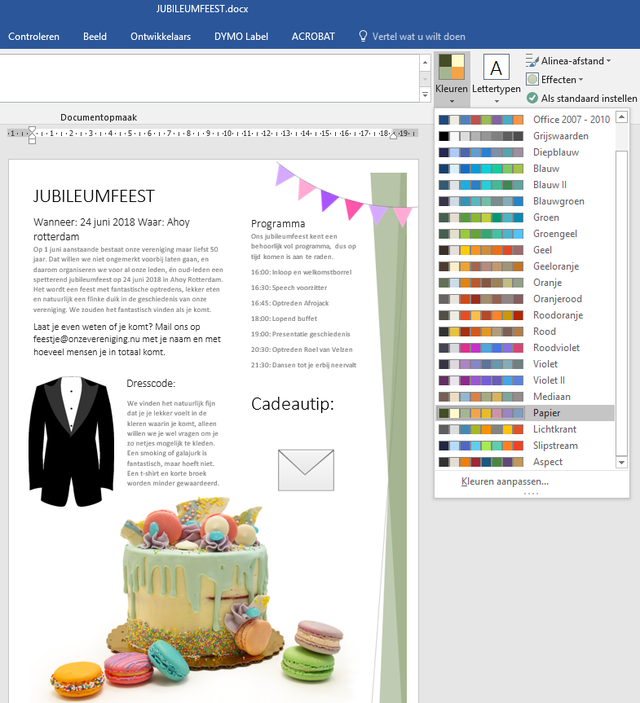
Task: Open the Kleuren theme colors button
Action: (x=452, y=78)
